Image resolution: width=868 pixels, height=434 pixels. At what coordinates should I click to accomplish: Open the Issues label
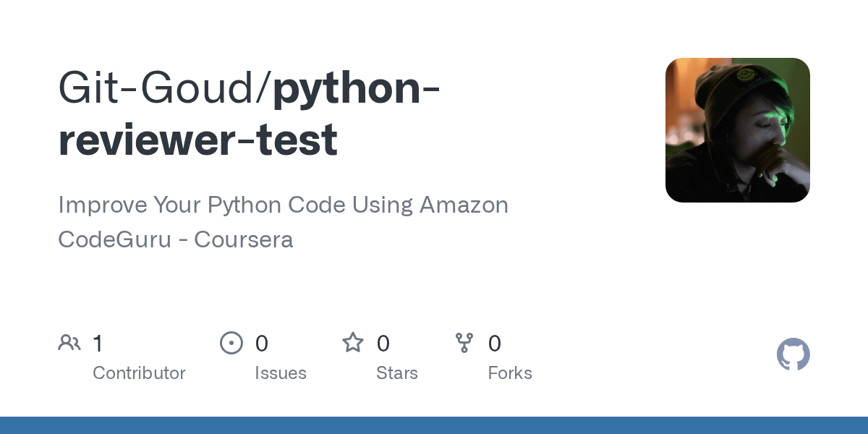pyautogui.click(x=280, y=373)
